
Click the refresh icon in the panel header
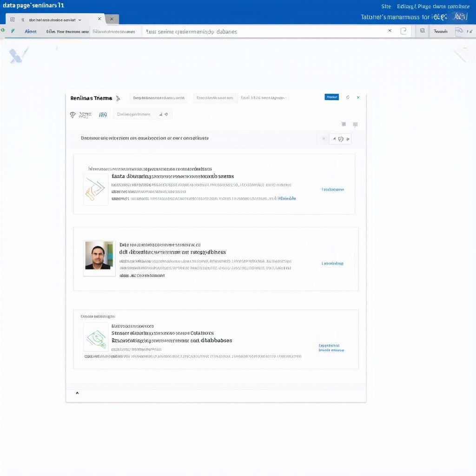[347, 98]
